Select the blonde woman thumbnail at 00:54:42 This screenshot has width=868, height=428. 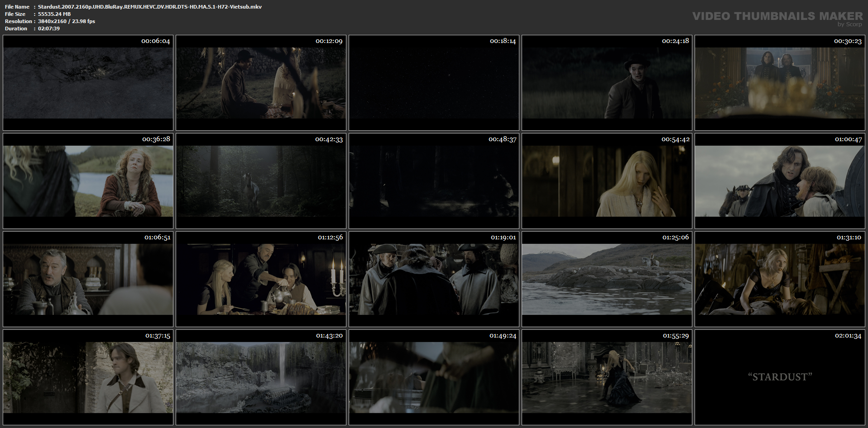click(x=607, y=181)
